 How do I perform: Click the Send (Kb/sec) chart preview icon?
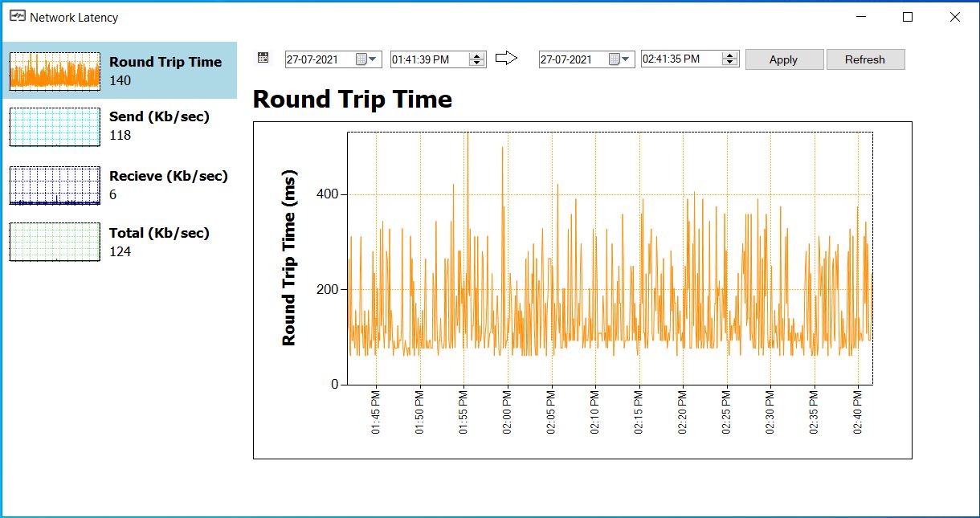pos(53,127)
